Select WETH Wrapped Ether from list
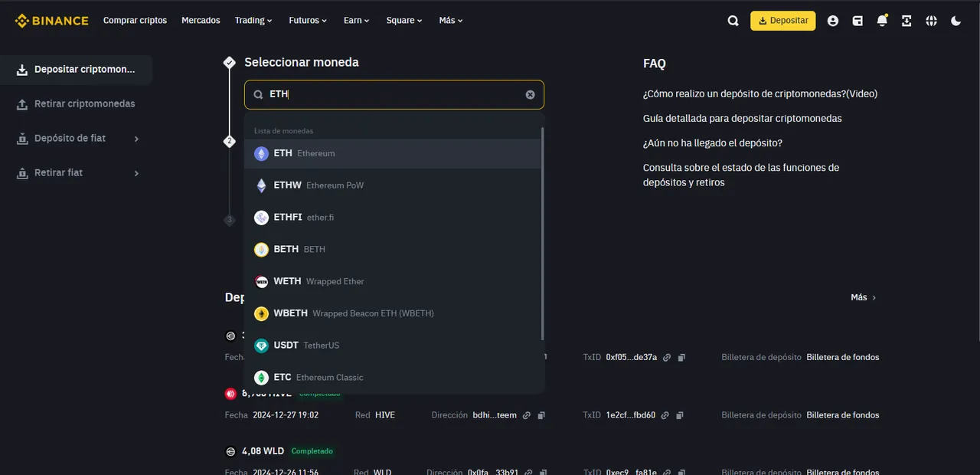 [x=393, y=281]
